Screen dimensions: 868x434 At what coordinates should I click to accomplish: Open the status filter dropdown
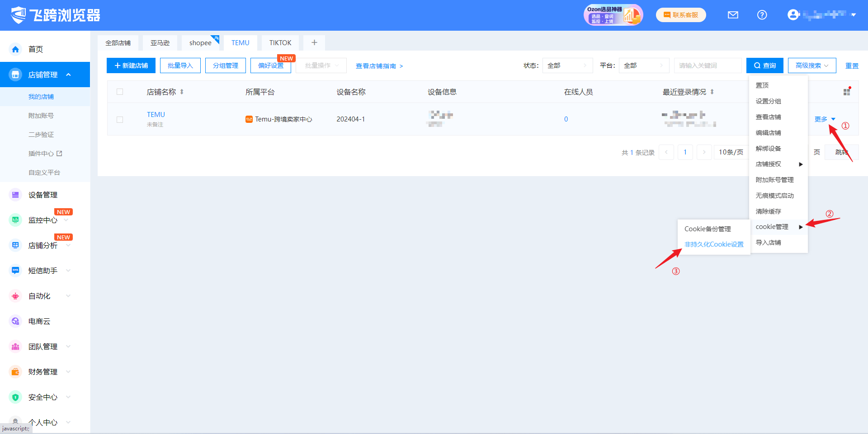(567, 66)
